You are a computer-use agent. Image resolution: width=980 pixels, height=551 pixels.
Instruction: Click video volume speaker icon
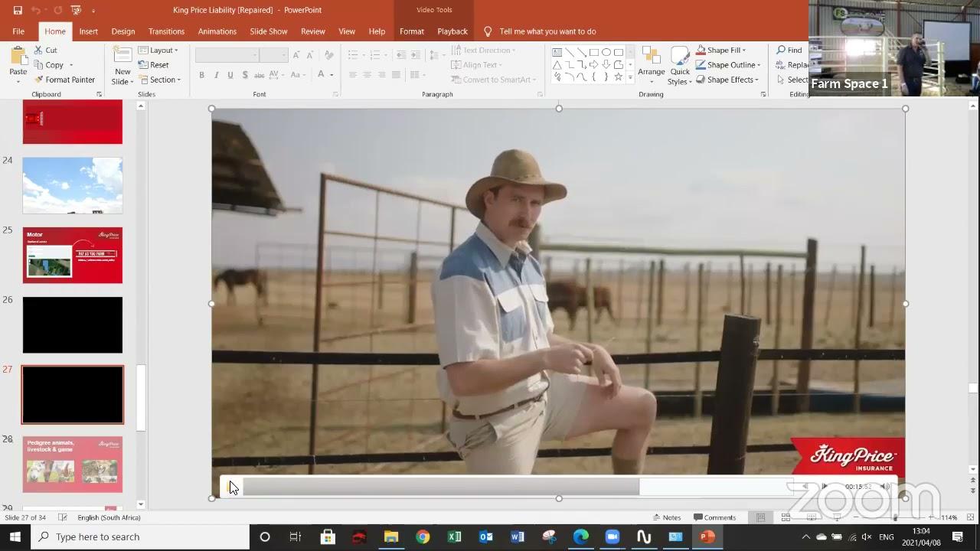(x=885, y=487)
